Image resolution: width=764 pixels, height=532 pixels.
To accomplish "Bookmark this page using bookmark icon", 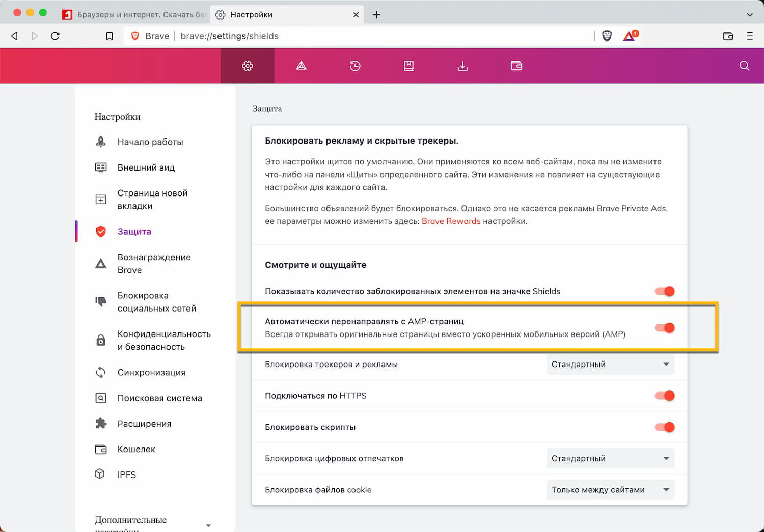I will point(110,36).
